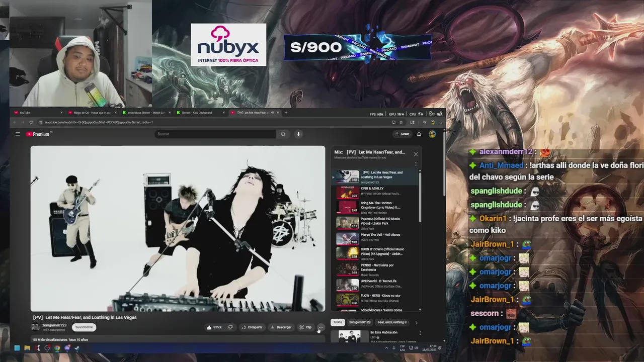Viewport: 644px width, 362px height.
Task: Click the Suscribirme button
Action: (x=84, y=327)
